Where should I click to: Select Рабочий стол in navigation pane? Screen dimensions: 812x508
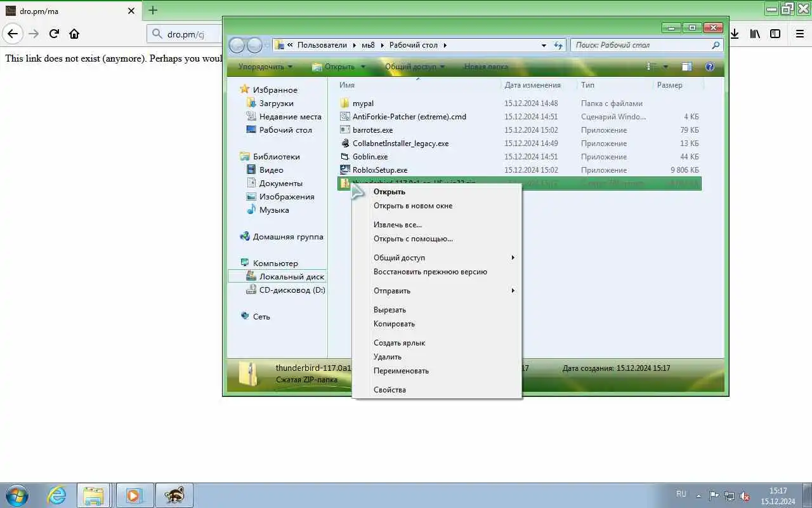(x=285, y=130)
